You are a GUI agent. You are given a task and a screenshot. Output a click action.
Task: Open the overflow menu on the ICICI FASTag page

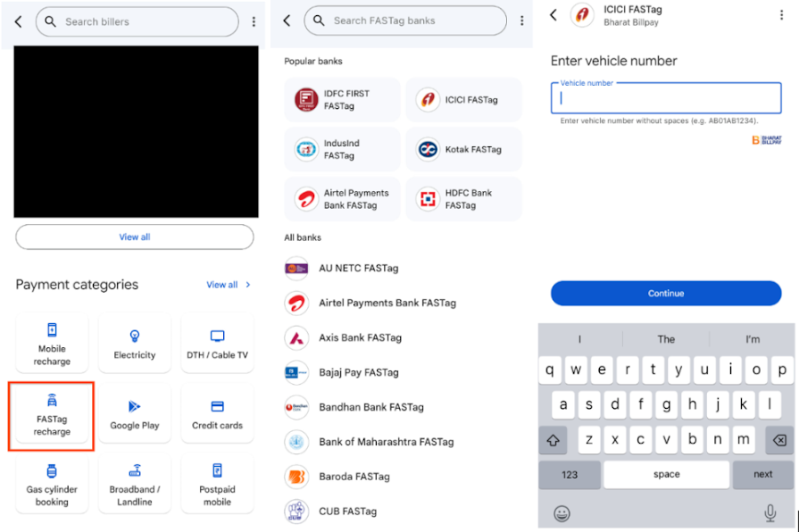(x=781, y=15)
